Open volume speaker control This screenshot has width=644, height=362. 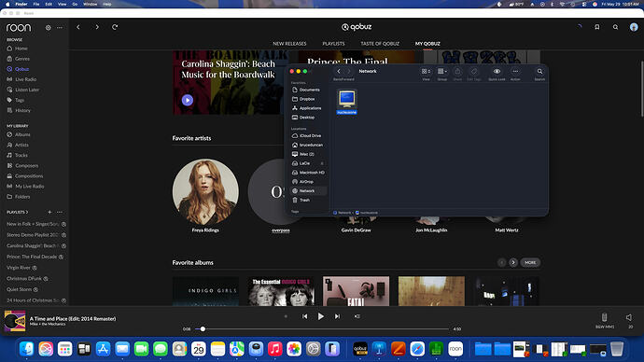pyautogui.click(x=629, y=317)
